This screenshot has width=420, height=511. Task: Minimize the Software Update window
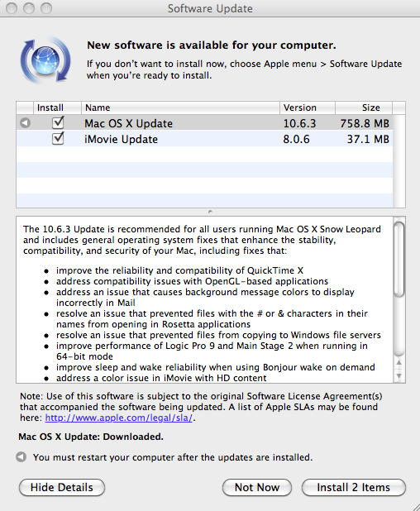[29, 8]
